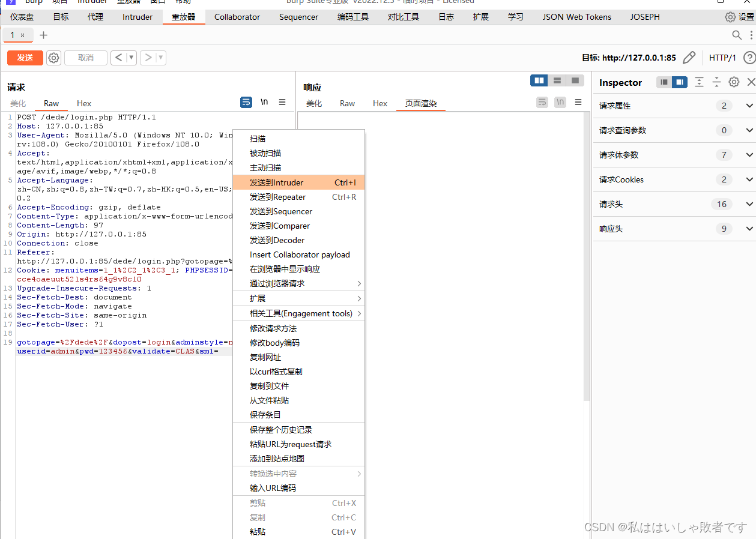Image resolution: width=756 pixels, height=539 pixels.
Task: Click the response panel vertical scrollbar
Action: click(587, 256)
